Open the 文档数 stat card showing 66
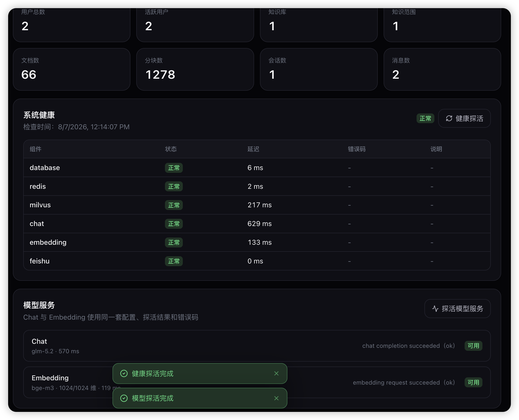The width and height of the screenshot is (519, 420). pyautogui.click(x=72, y=69)
